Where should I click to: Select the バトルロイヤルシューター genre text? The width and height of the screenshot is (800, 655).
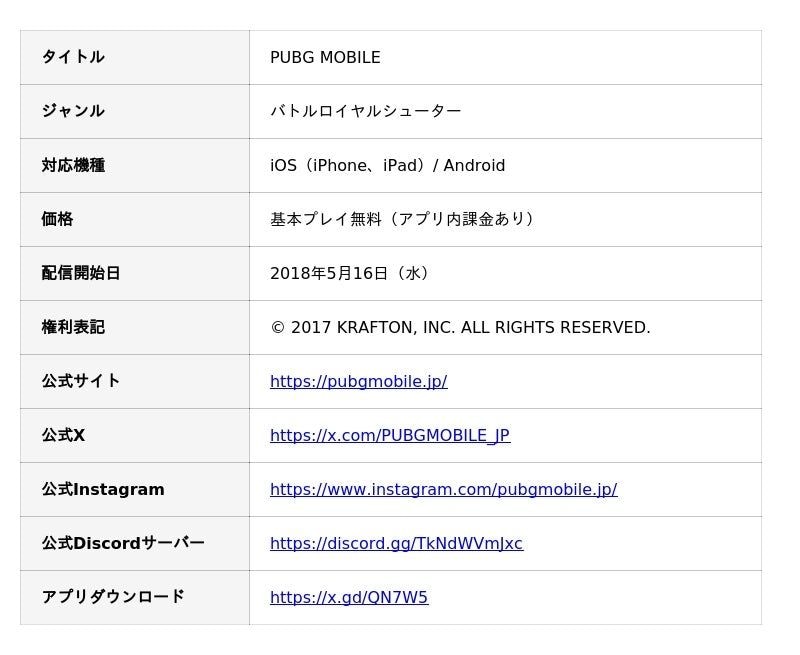(x=365, y=111)
